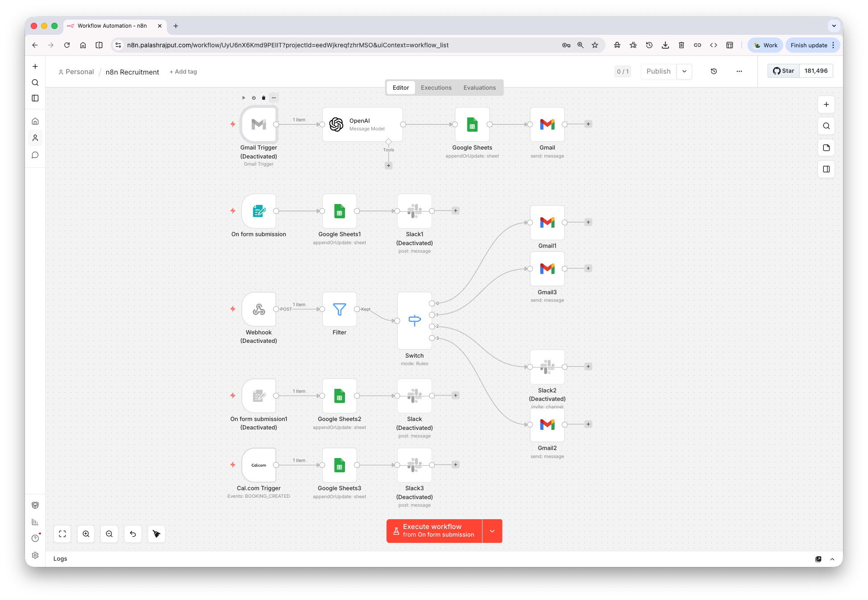Open the Publish dropdown arrow
The height and width of the screenshot is (600, 868).
[x=684, y=71]
